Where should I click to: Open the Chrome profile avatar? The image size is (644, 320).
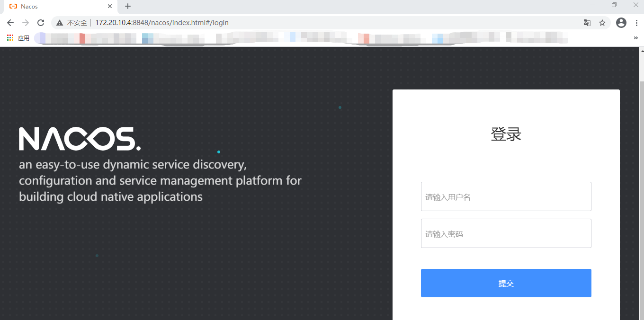tap(621, 23)
